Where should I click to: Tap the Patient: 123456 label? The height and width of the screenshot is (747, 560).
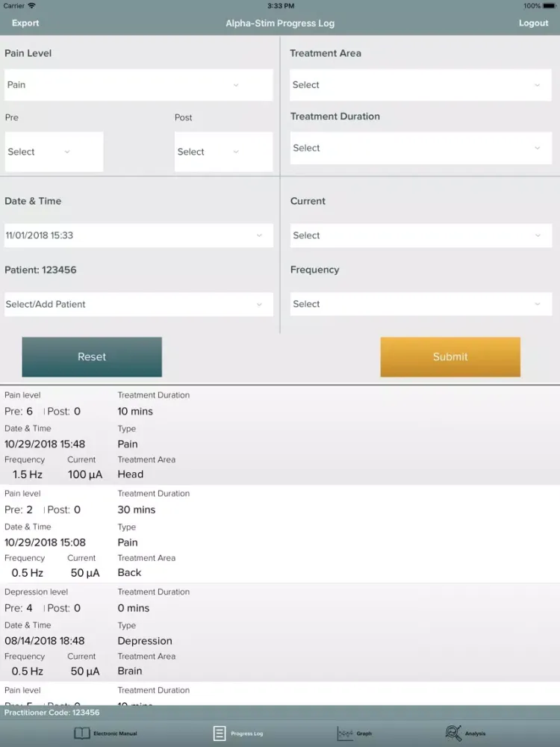tap(40, 270)
